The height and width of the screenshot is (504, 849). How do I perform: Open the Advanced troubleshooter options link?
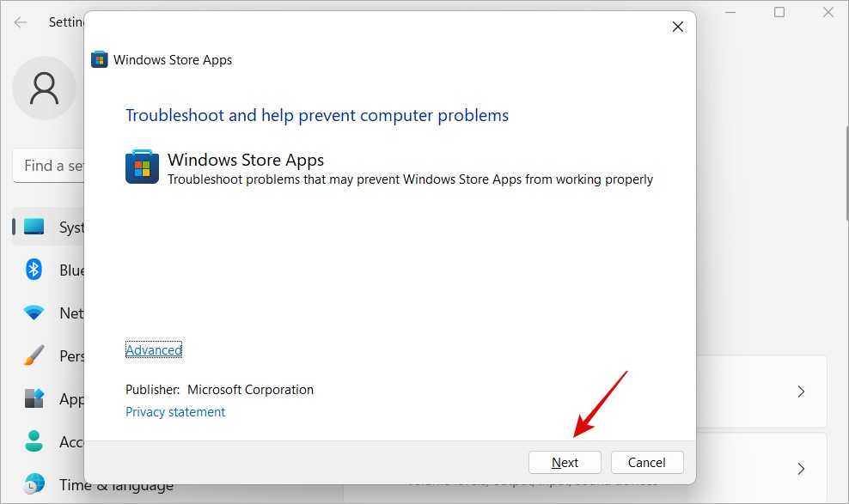[x=154, y=350]
